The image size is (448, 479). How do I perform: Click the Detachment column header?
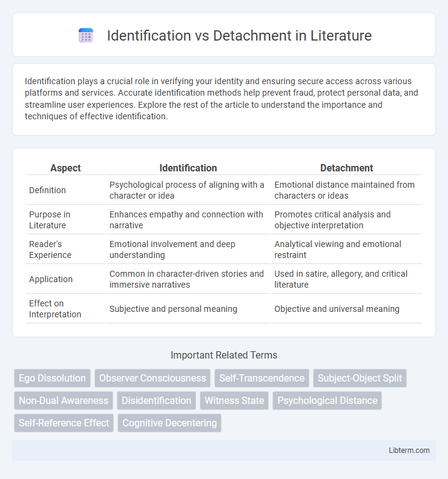[346, 168]
